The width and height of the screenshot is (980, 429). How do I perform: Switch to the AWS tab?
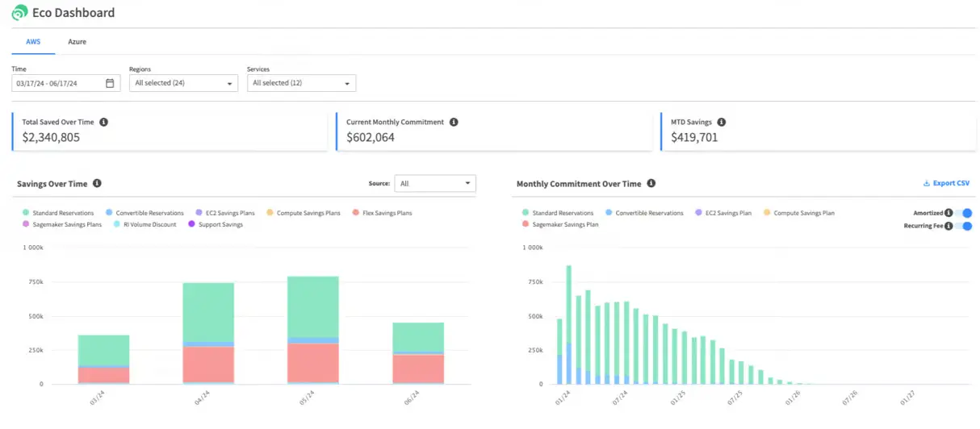coord(33,41)
